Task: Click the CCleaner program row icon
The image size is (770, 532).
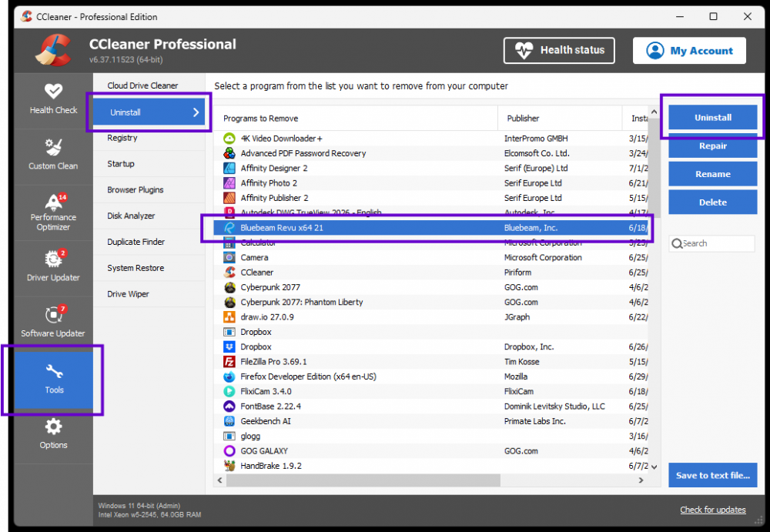Action: click(x=229, y=272)
